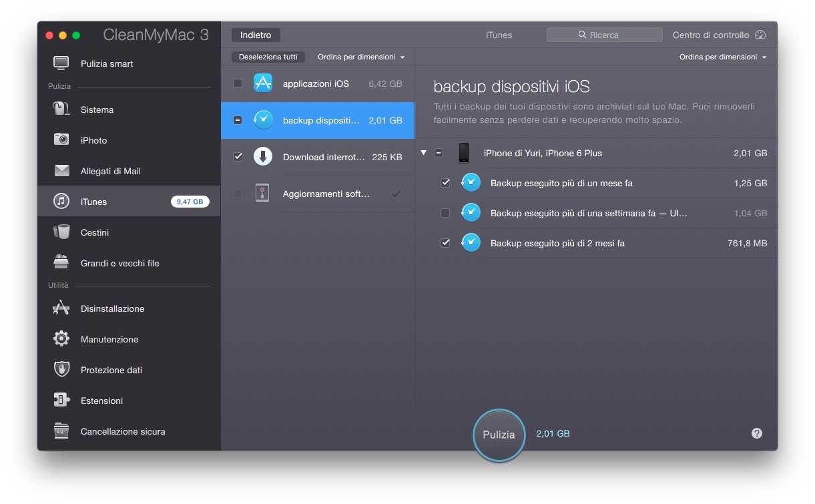Click Deseleziona tutti button
815x504 pixels.
268,57
